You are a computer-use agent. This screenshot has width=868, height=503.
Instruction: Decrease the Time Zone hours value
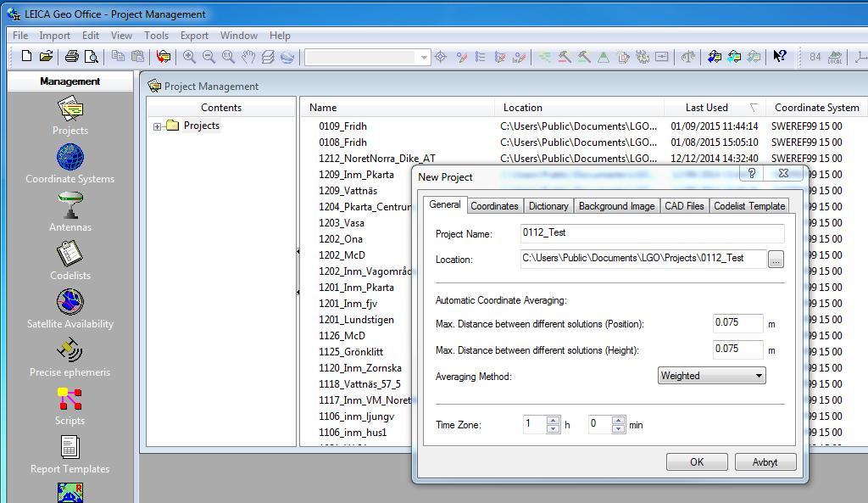click(x=553, y=428)
